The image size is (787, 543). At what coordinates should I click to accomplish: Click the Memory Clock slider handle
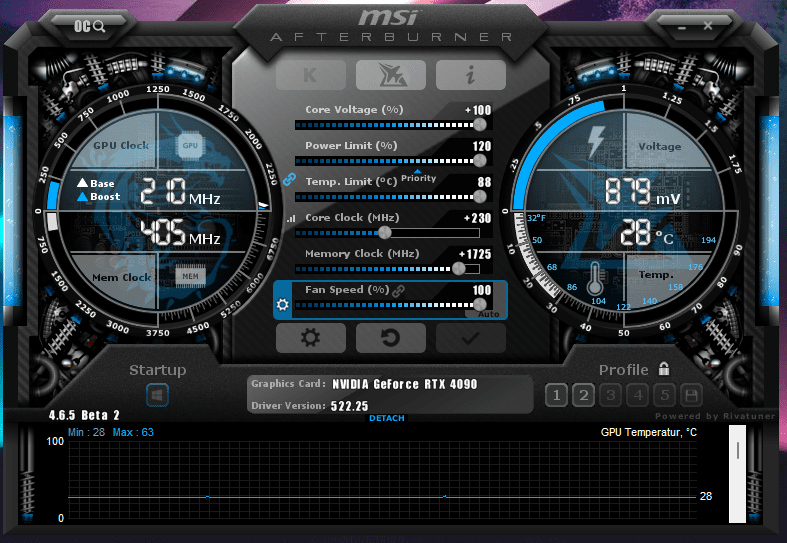pyautogui.click(x=458, y=268)
